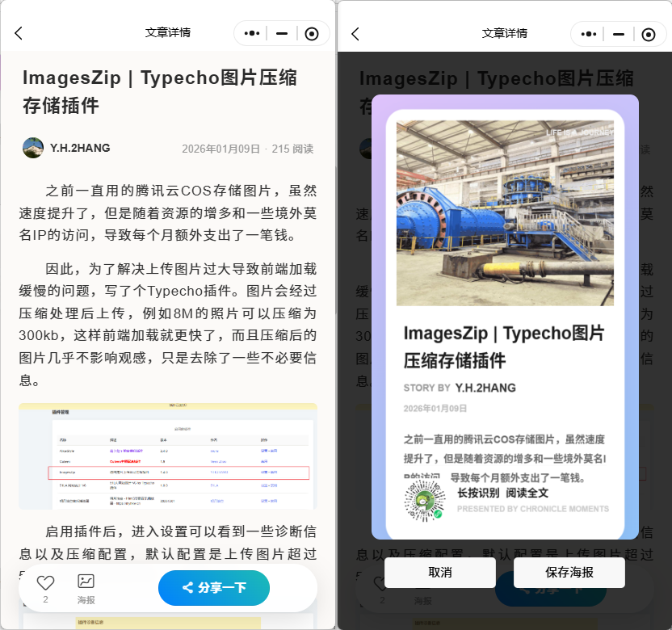Cancel the poster dialog with 取消
The width and height of the screenshot is (672, 630).
pyautogui.click(x=439, y=572)
